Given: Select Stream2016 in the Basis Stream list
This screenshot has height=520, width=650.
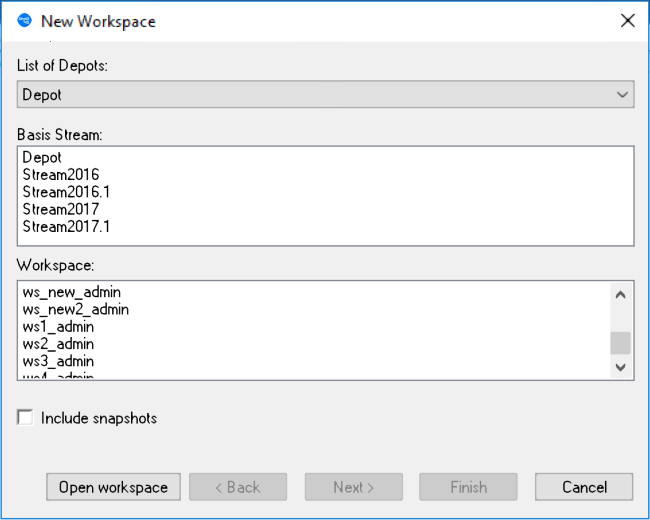Looking at the screenshot, I should click(x=60, y=175).
